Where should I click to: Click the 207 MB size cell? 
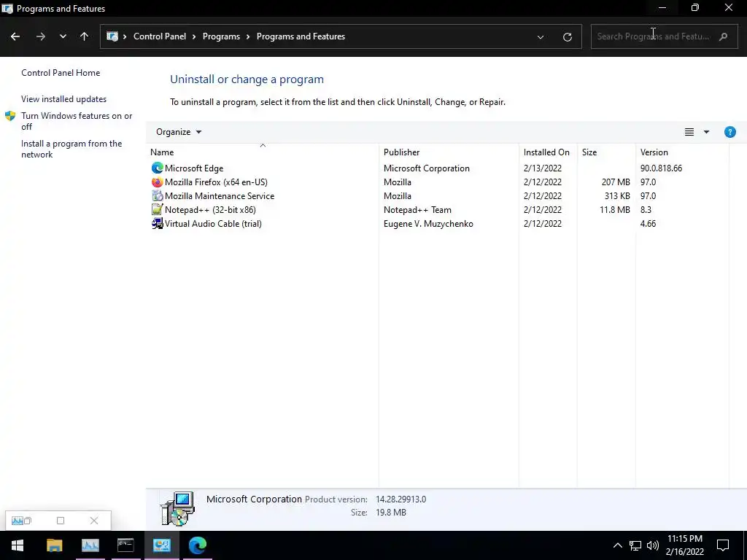coord(616,182)
